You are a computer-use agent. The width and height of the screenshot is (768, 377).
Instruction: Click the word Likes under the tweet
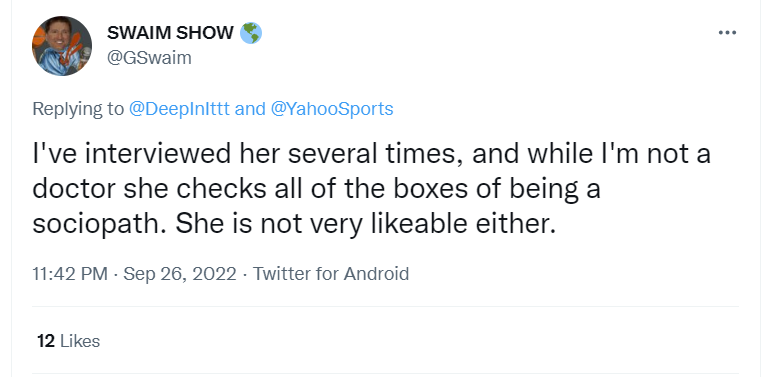80,341
